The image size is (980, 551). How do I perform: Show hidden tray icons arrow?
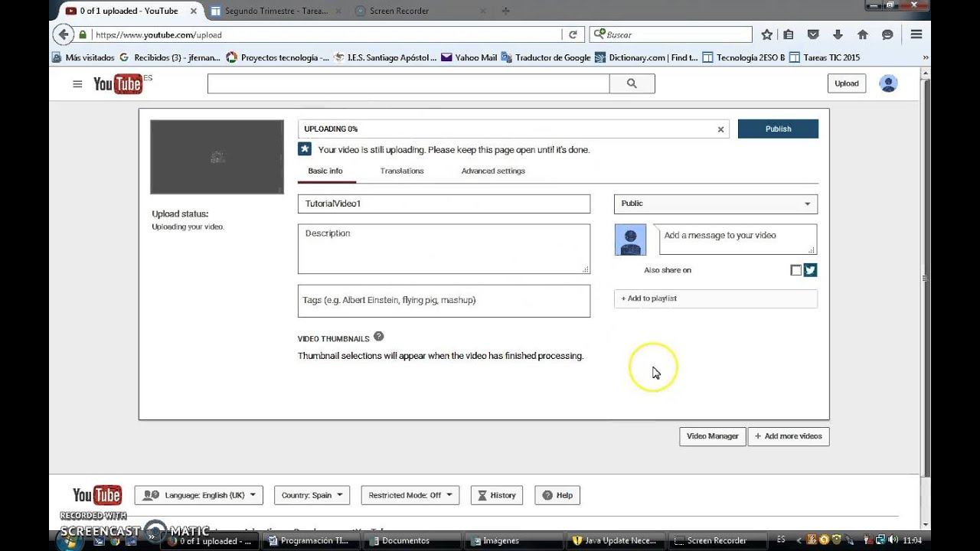pyautogui.click(x=799, y=540)
